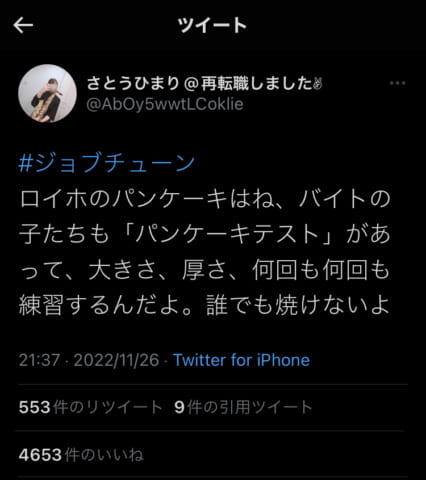Screen dimensions: 426x480
Task: Go back using the left arrow
Action: tap(23, 25)
